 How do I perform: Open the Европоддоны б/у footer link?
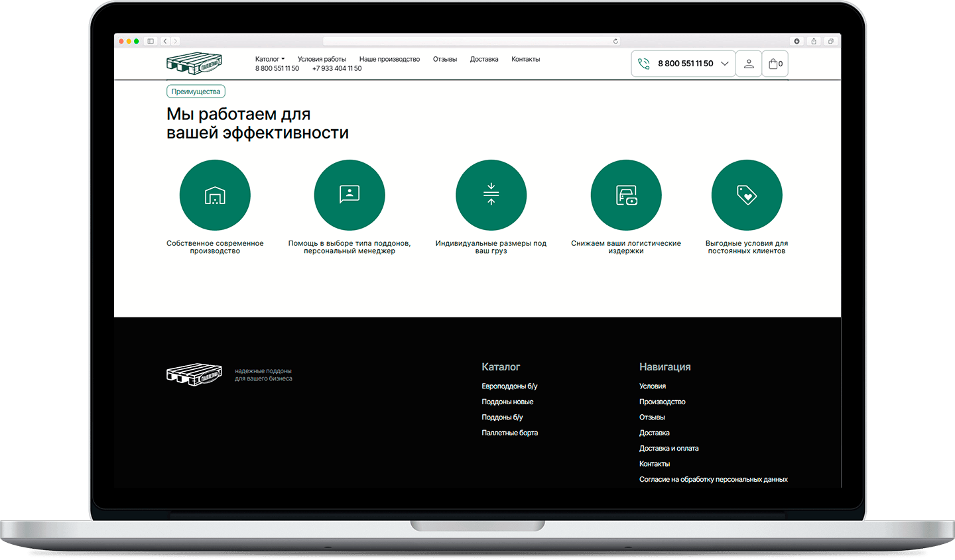coord(509,386)
